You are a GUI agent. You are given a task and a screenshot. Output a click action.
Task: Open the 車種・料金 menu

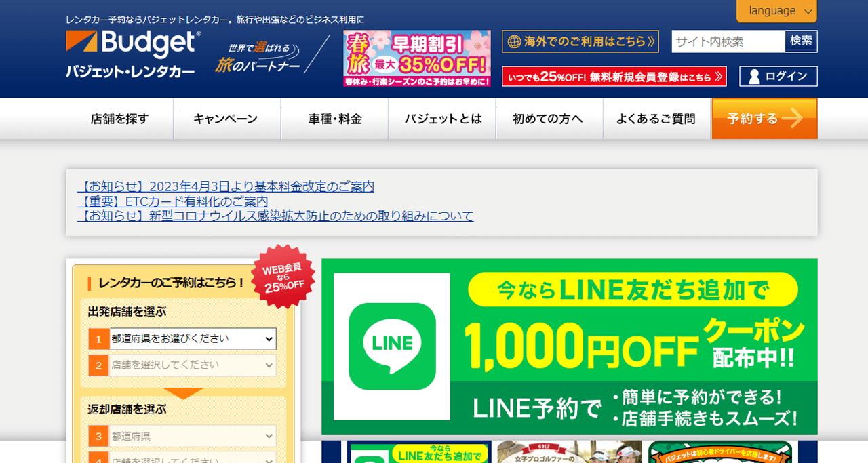(335, 119)
